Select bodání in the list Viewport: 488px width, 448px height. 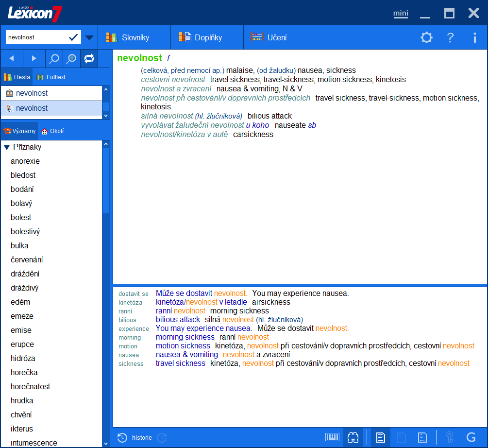(22, 190)
